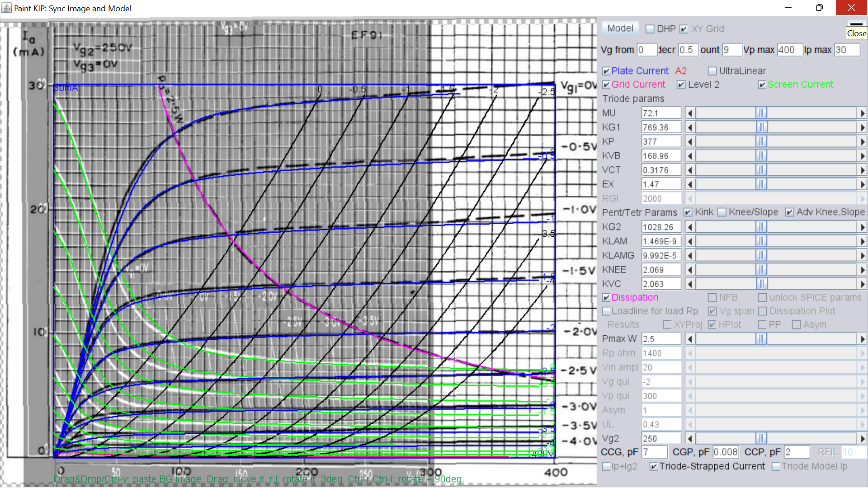Enable the Ip+Ig2 checkbox
868x488 pixels.
[x=606, y=466]
